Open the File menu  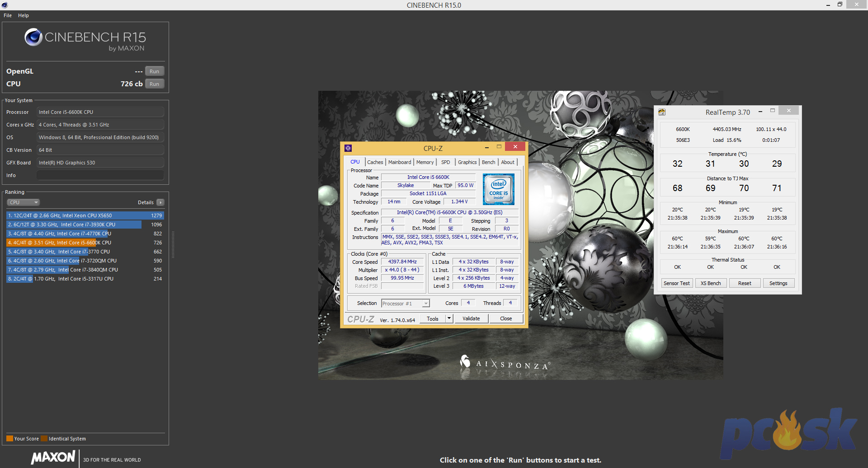pyautogui.click(x=8, y=15)
